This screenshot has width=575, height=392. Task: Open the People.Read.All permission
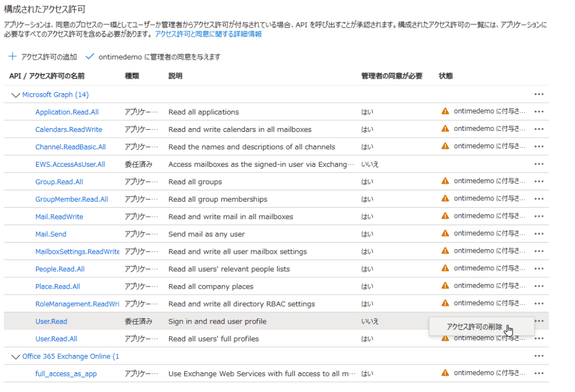click(60, 269)
